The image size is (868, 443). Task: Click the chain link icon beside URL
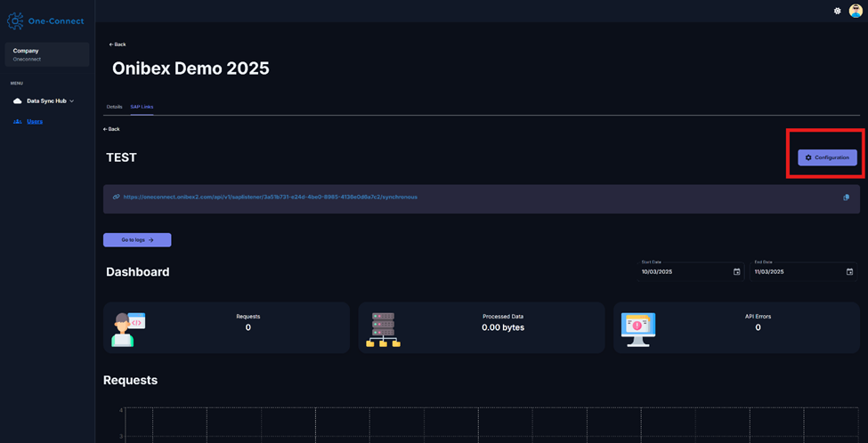pyautogui.click(x=116, y=197)
